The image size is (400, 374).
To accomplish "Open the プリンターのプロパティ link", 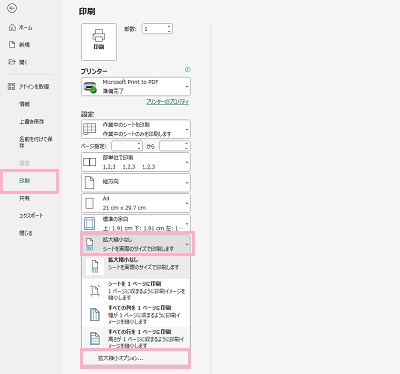I will tap(167, 102).
